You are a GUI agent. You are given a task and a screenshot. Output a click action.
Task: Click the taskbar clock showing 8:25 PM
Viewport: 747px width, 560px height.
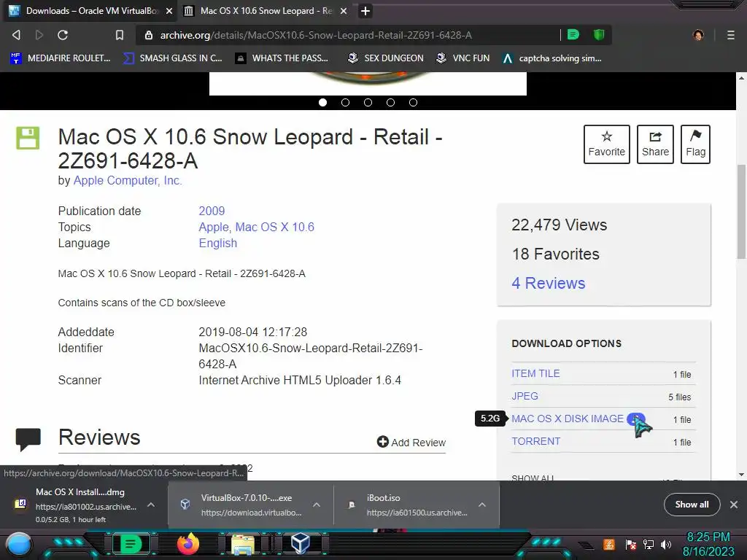click(708, 544)
